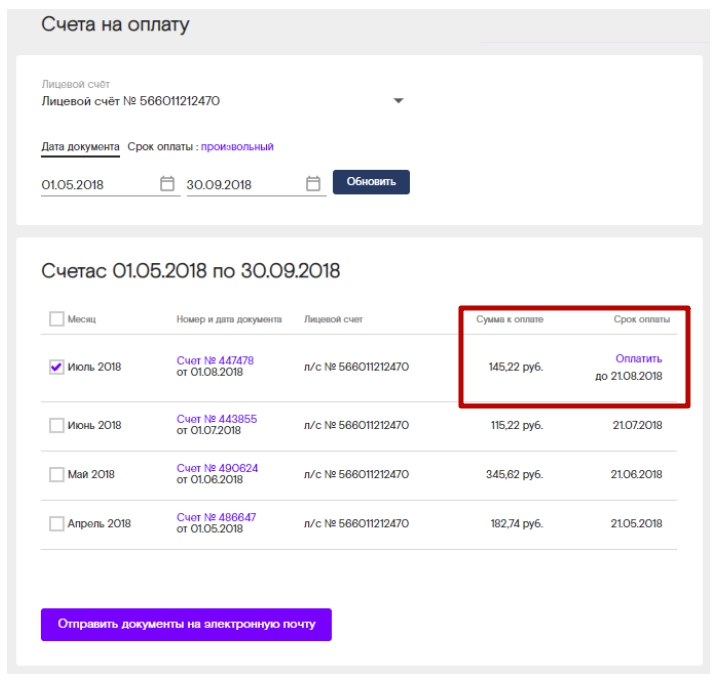View invoice Счет № 490624
Image resolution: width=717 pixels, height=678 pixels.
217,468
